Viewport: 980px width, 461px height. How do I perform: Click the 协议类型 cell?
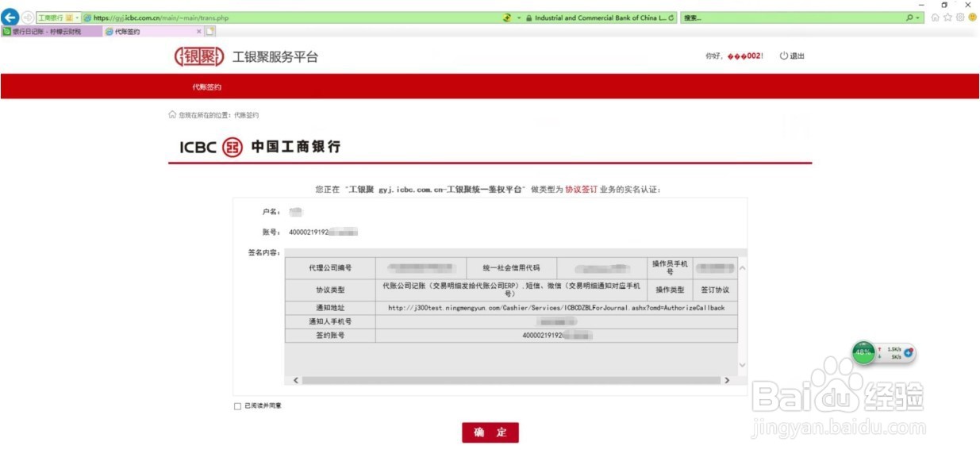(330, 290)
